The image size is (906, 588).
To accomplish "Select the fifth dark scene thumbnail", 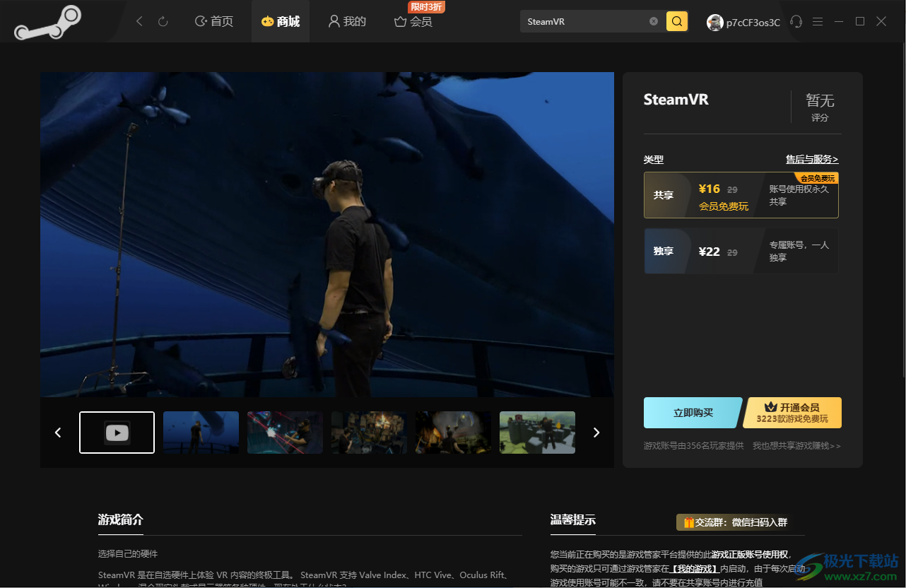I will pyautogui.click(x=453, y=433).
